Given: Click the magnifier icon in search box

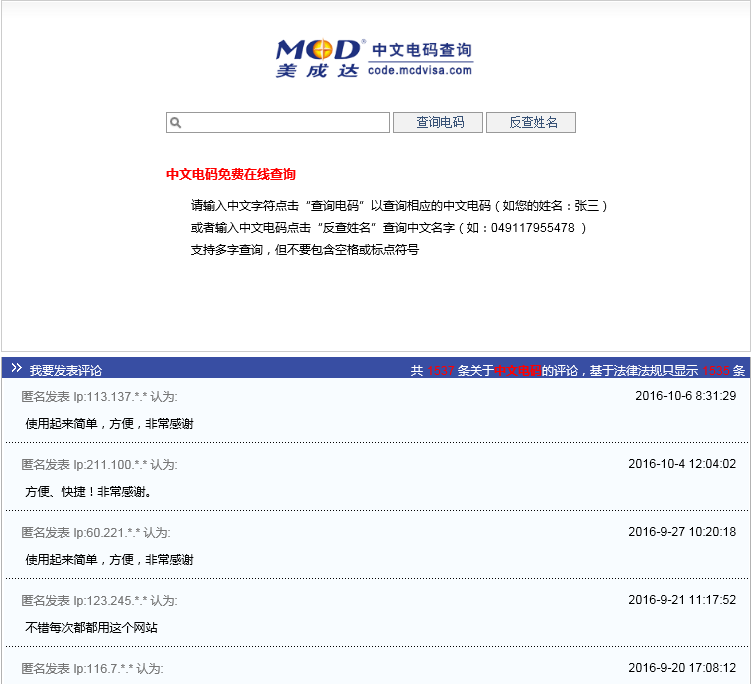Looking at the screenshot, I should click(176, 123).
